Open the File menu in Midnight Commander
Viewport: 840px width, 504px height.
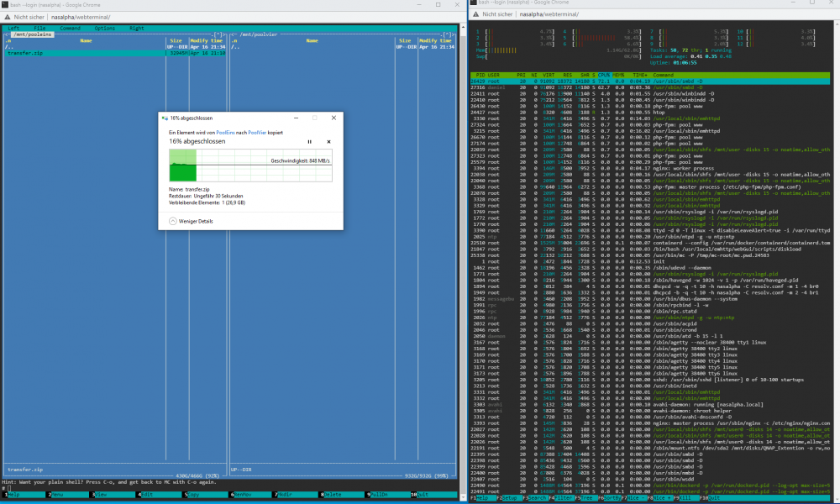pyautogui.click(x=39, y=29)
